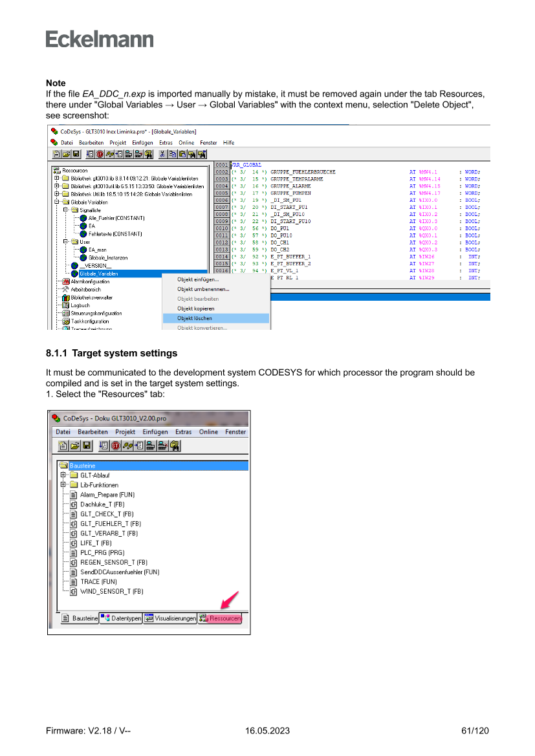
Task: Click the red ST stop icon in Doku GLT3010 window
Action: pos(115,446)
